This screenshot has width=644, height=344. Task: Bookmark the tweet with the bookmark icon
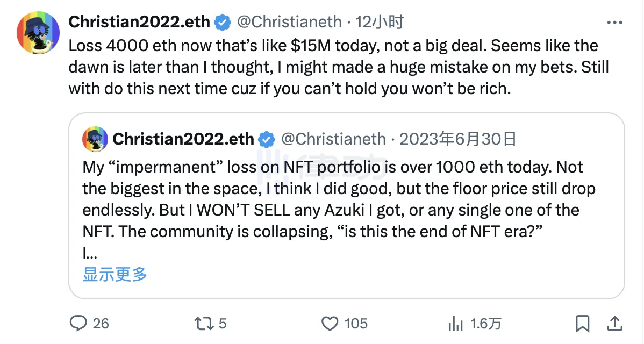coord(582,324)
